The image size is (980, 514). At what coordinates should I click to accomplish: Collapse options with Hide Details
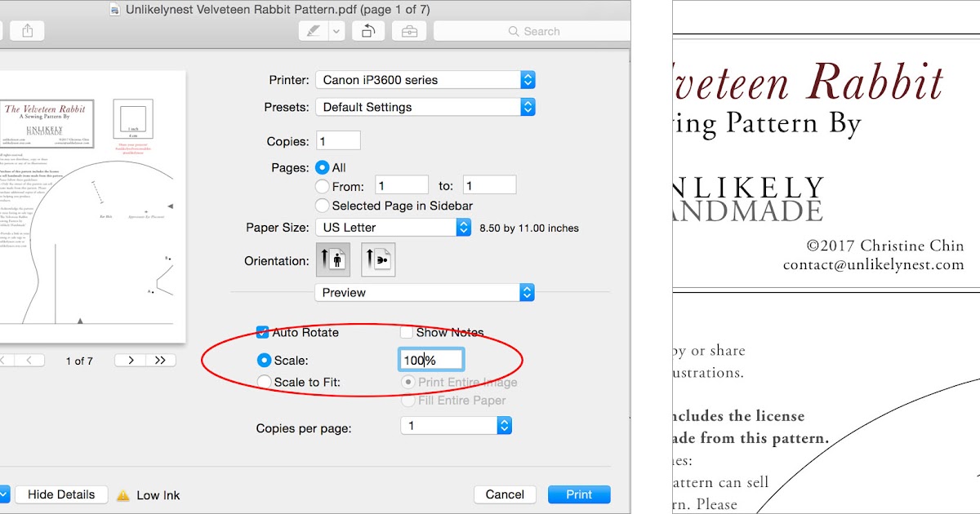coord(61,494)
